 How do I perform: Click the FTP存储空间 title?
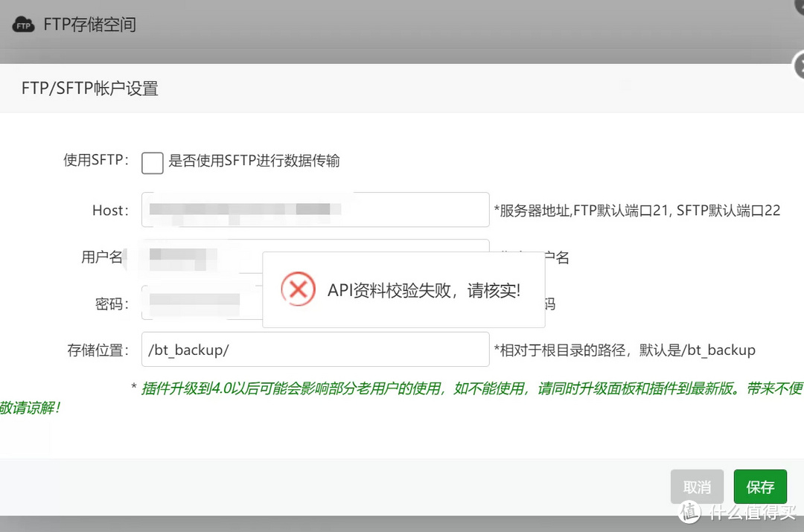click(x=90, y=25)
